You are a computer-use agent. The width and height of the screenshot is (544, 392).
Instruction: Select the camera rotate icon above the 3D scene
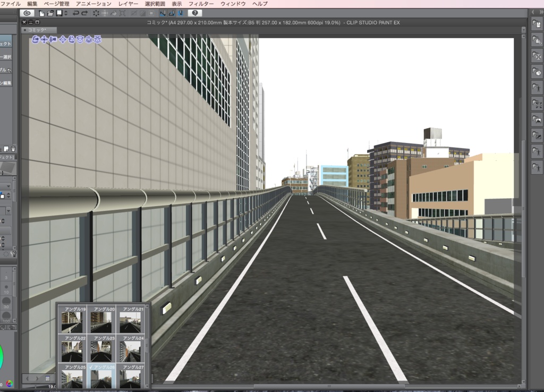click(x=36, y=39)
